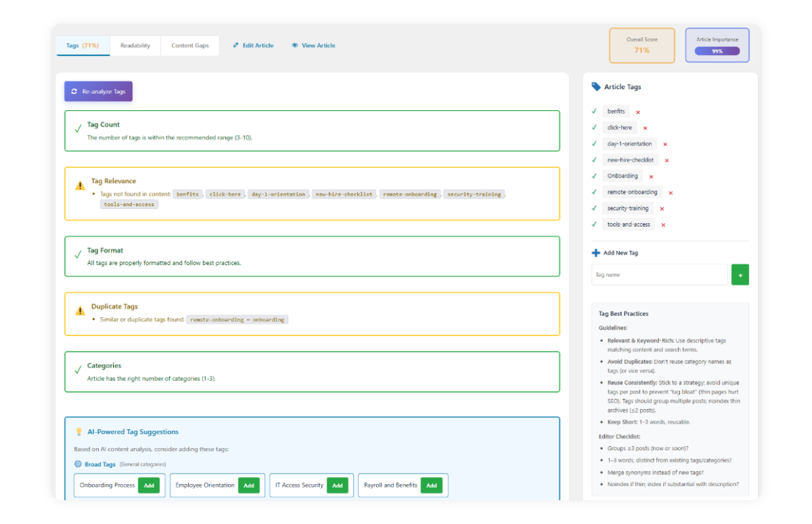This screenshot has height=524, width=812.
Task: Remove the benfits tag via red X
Action: point(638,112)
